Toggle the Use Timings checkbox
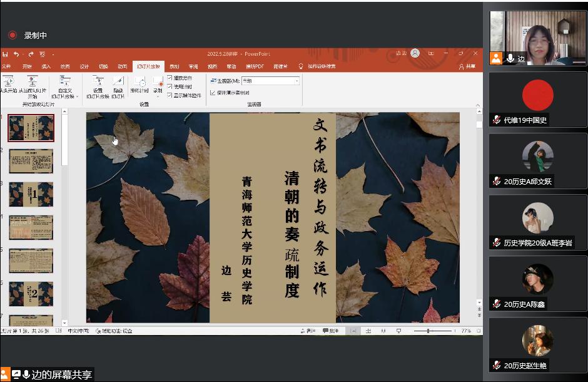The width and height of the screenshot is (588, 382). tap(170, 86)
